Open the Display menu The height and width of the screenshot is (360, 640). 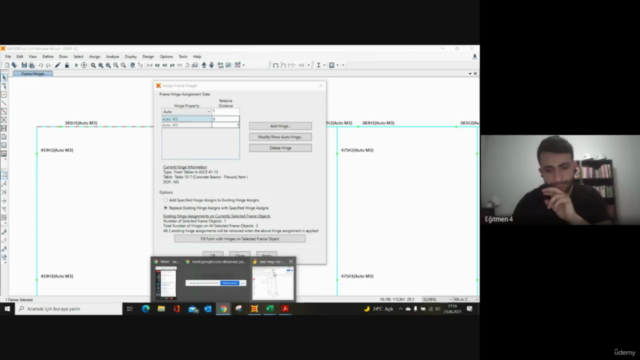click(x=131, y=57)
